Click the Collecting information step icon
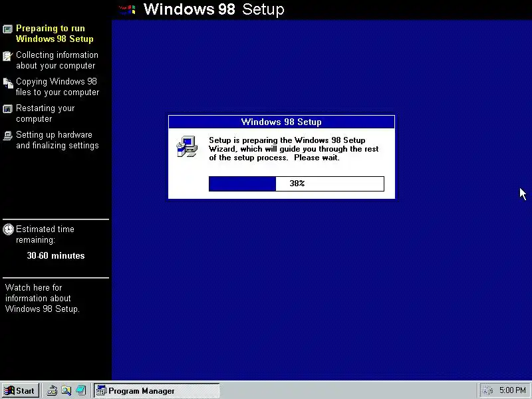The width and height of the screenshot is (532, 399). (7, 56)
